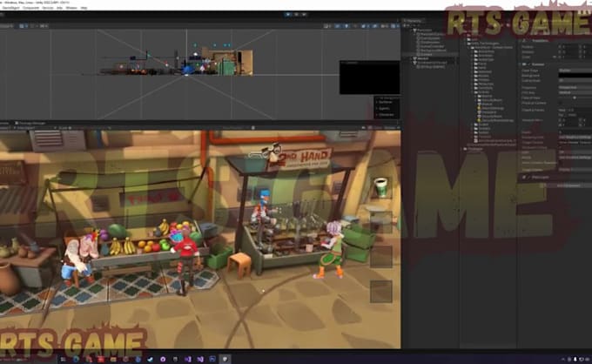Image resolution: width=592 pixels, height=364 pixels.
Task: Click the pink-haired character in green outfit
Action: (x=332, y=250)
